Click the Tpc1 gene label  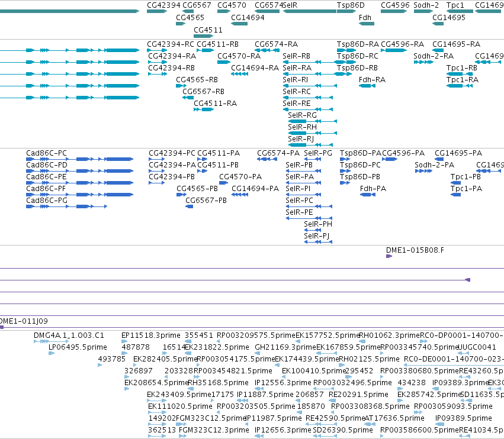click(455, 5)
